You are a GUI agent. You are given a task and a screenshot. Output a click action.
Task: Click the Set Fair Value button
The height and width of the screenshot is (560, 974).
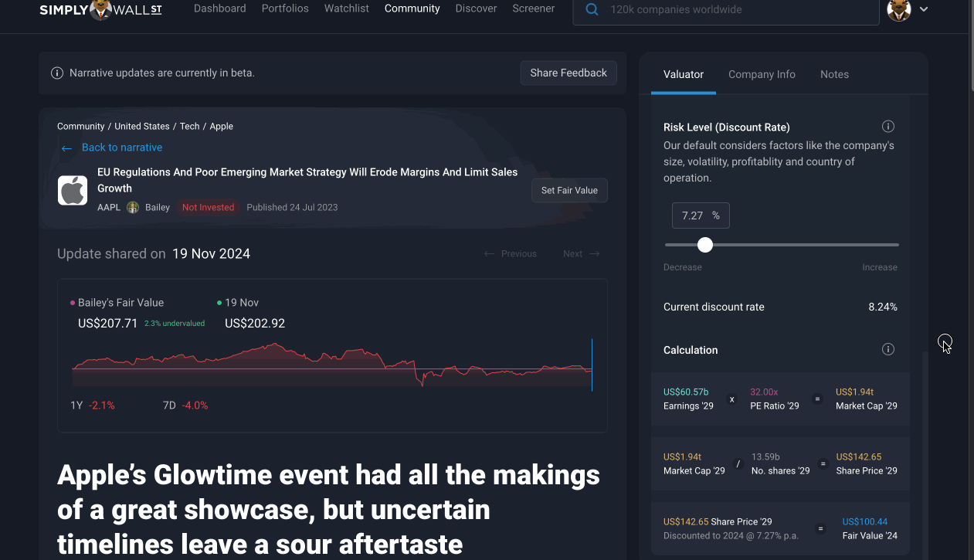(x=569, y=190)
